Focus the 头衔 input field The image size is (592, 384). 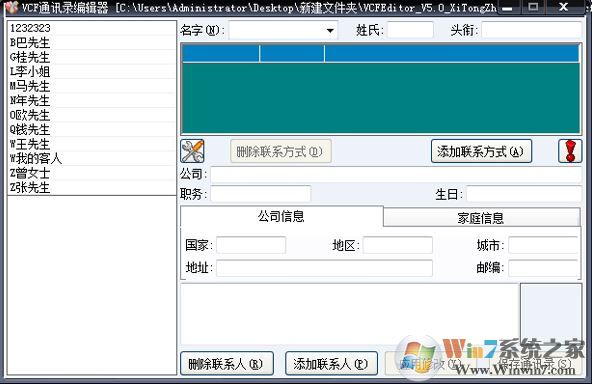pos(532,30)
